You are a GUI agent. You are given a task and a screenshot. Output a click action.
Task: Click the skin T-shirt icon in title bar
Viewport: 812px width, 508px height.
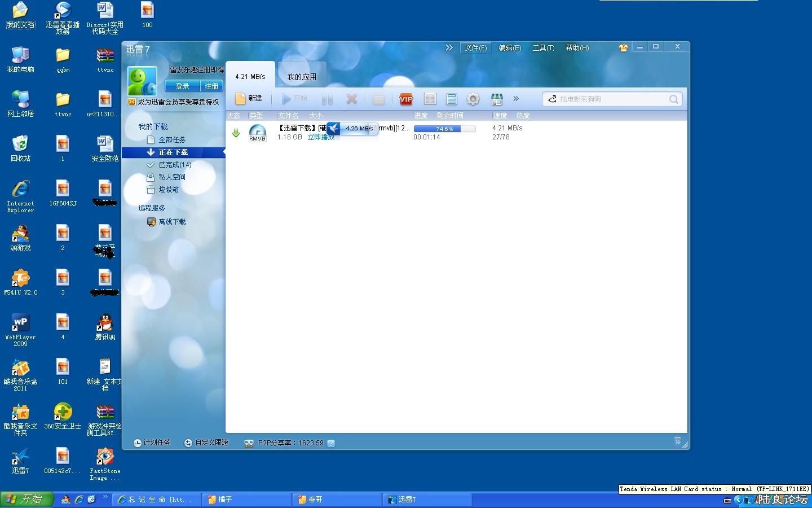click(623, 48)
